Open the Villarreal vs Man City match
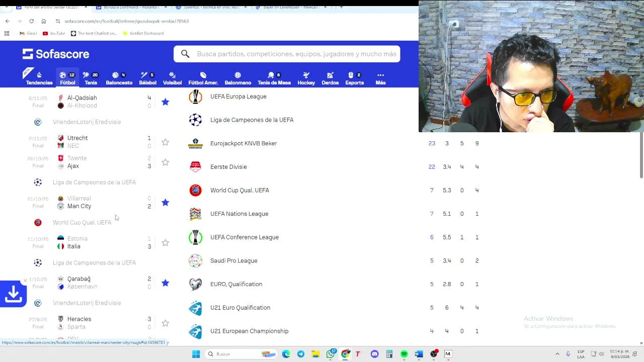The width and height of the screenshot is (644, 362). coord(90,202)
